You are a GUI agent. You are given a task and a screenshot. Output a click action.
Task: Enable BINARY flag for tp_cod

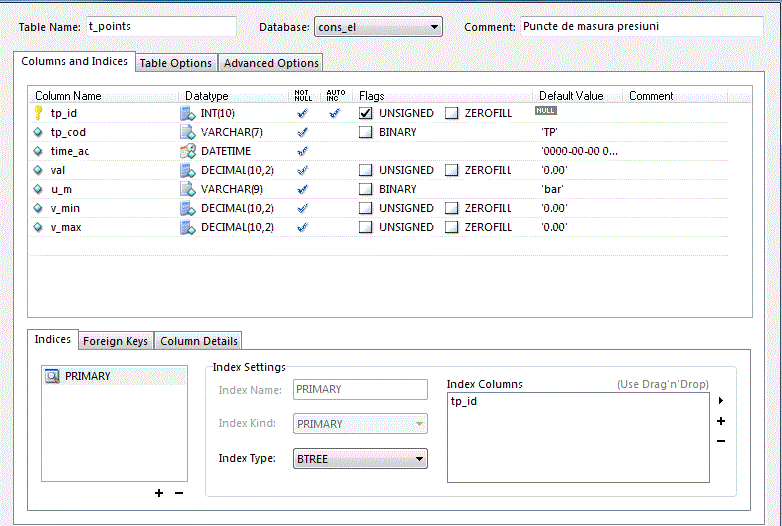366,132
